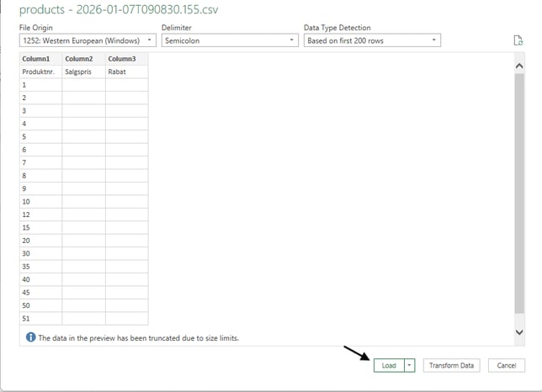Open the Data Type Detection dropdown
Image resolution: width=542 pixels, height=392 pixels.
click(371, 40)
